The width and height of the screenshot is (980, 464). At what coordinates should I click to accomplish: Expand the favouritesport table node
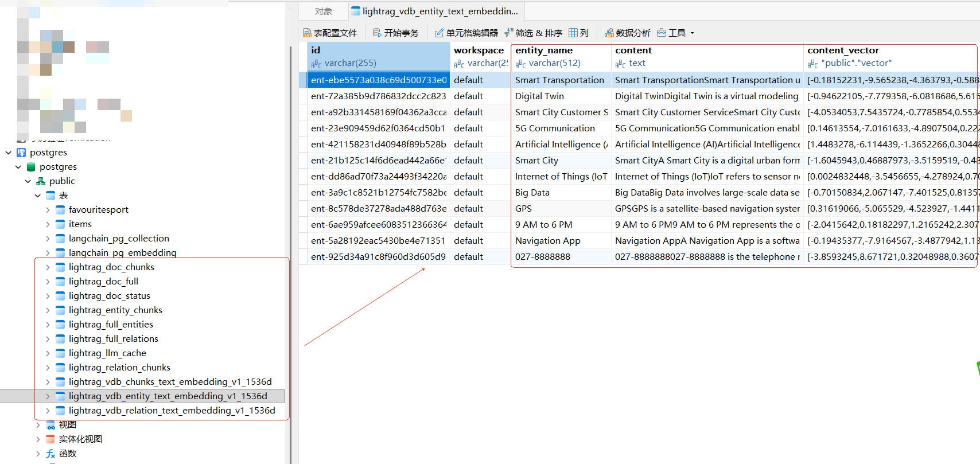[48, 210]
